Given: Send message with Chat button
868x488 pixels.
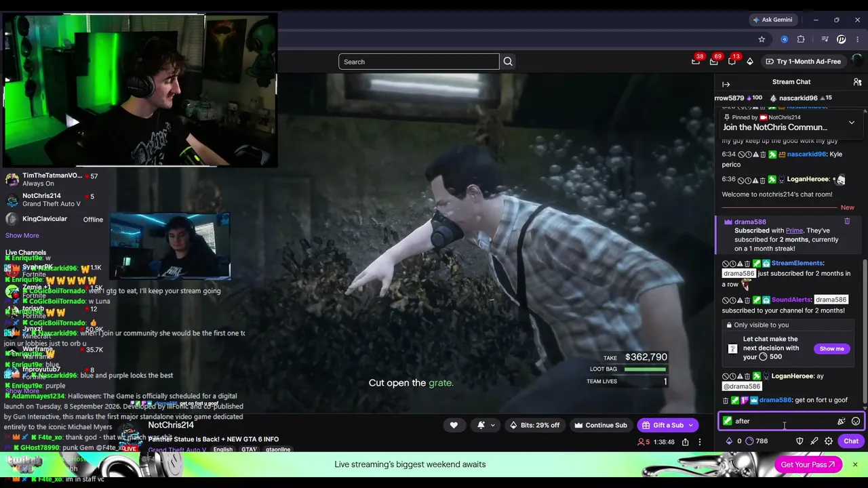Looking at the screenshot, I should pos(851,441).
